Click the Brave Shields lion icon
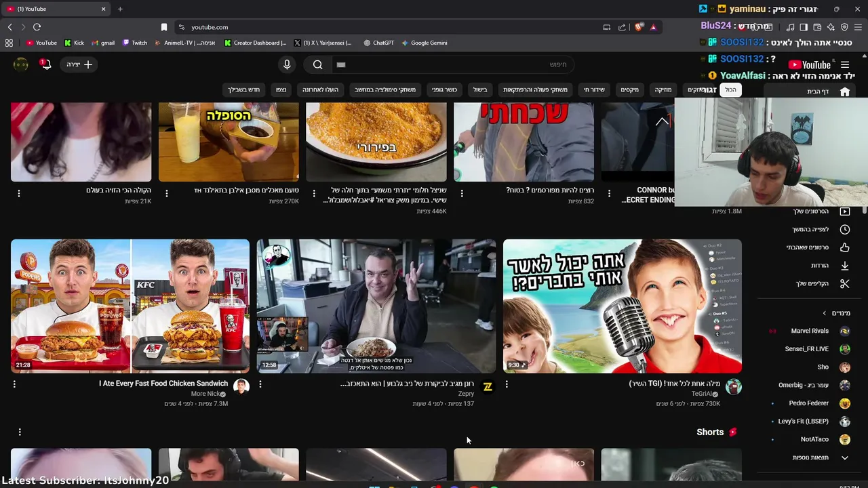Screen dimensions: 868x488 pos(639,27)
